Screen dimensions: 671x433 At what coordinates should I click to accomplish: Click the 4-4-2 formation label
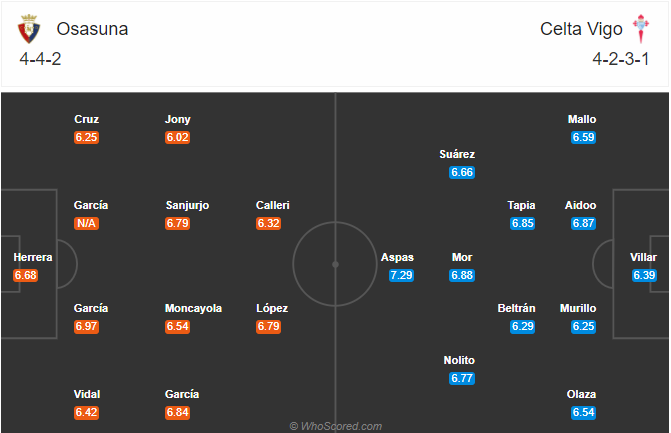click(x=40, y=59)
